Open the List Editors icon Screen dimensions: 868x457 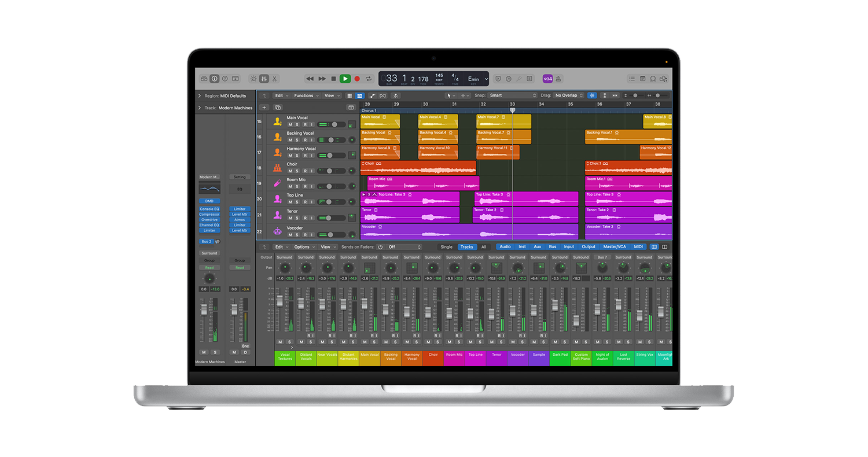click(x=632, y=79)
